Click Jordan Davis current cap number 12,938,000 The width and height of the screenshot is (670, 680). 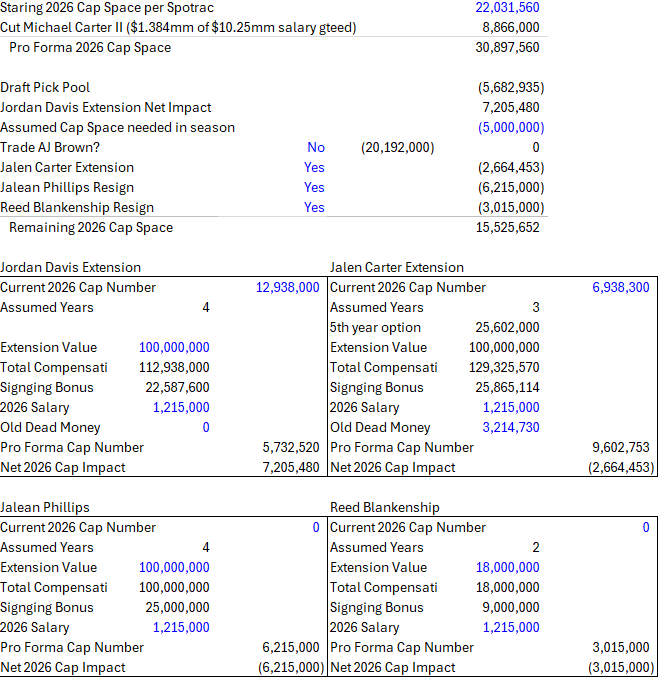287,287
